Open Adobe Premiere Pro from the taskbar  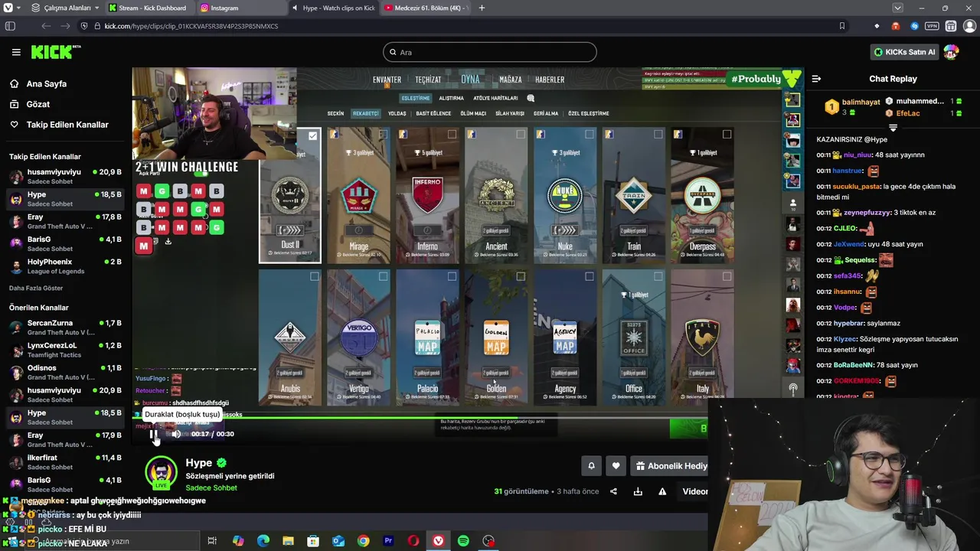click(388, 541)
